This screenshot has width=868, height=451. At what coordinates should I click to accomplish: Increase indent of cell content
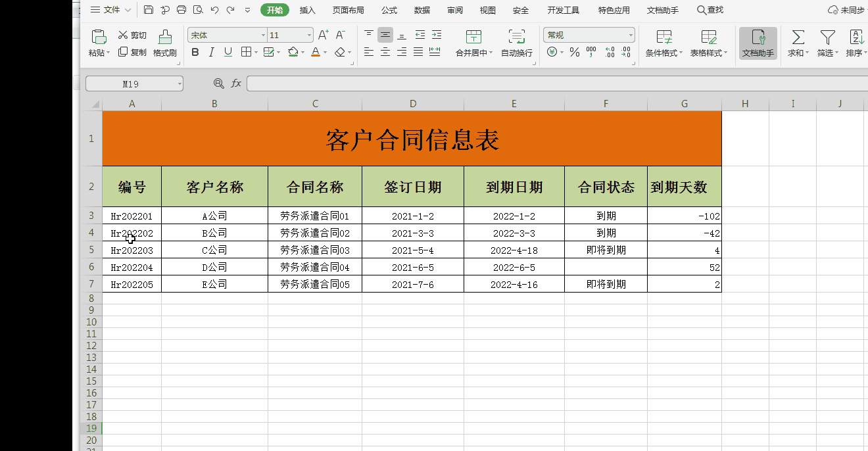pos(436,35)
